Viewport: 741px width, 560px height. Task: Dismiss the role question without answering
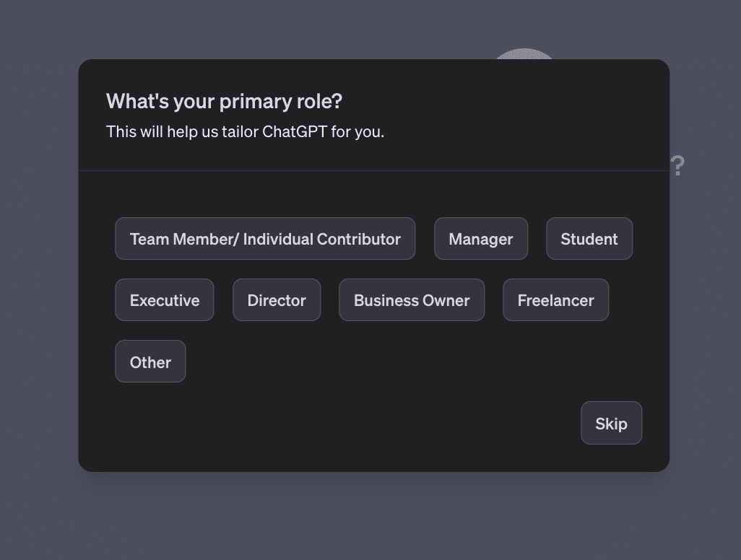611,424
